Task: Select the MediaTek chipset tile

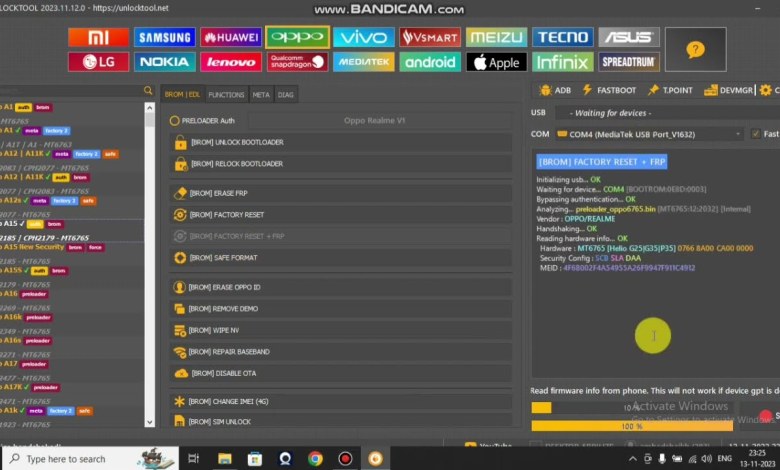Action: pos(364,62)
